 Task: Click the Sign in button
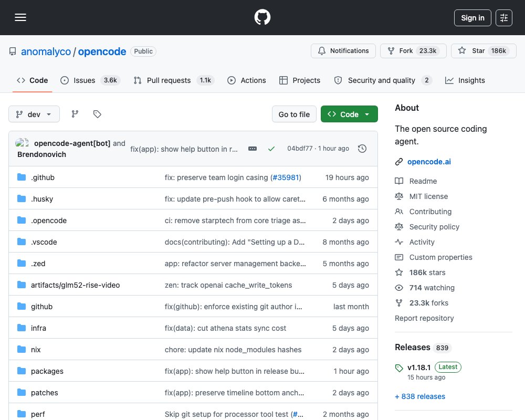[x=472, y=18]
